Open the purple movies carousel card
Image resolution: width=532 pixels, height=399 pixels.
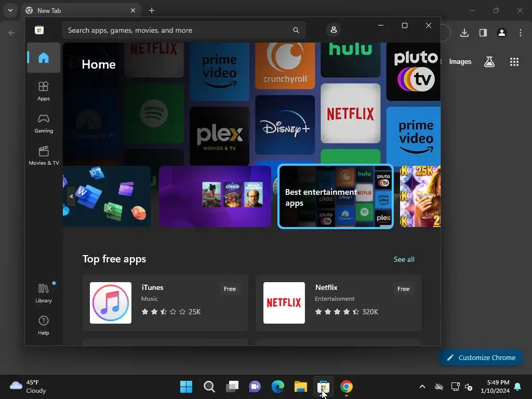215,196
